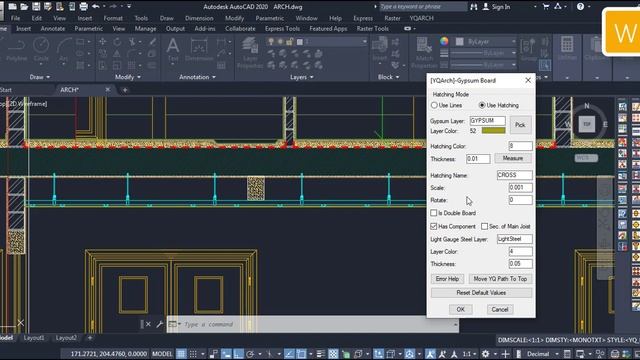640x360 pixels.
Task: Toggle the MODEL space button in status bar
Action: pos(162,354)
